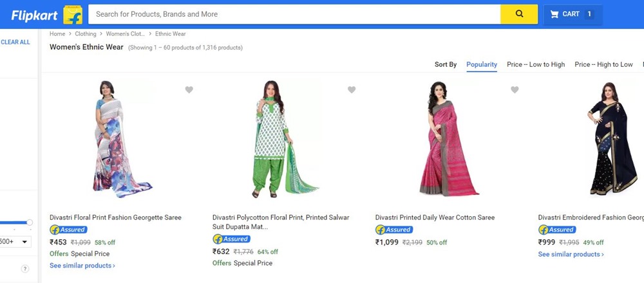
Task: Click the price range slider handle
Action: 30,223
